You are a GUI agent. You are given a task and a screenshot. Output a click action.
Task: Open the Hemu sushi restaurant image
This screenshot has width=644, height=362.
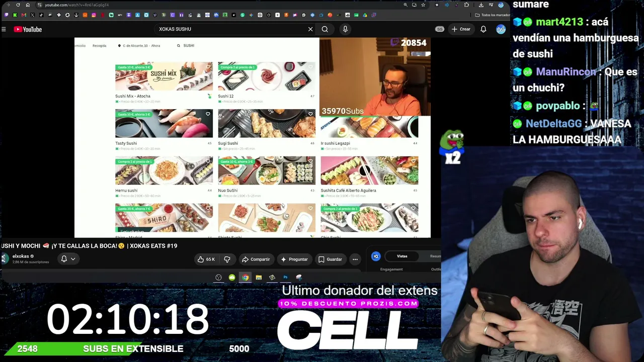164,171
